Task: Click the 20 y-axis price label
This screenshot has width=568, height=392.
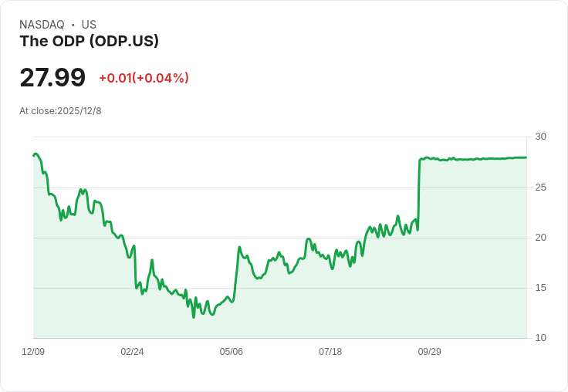Action: pyautogui.click(x=540, y=238)
